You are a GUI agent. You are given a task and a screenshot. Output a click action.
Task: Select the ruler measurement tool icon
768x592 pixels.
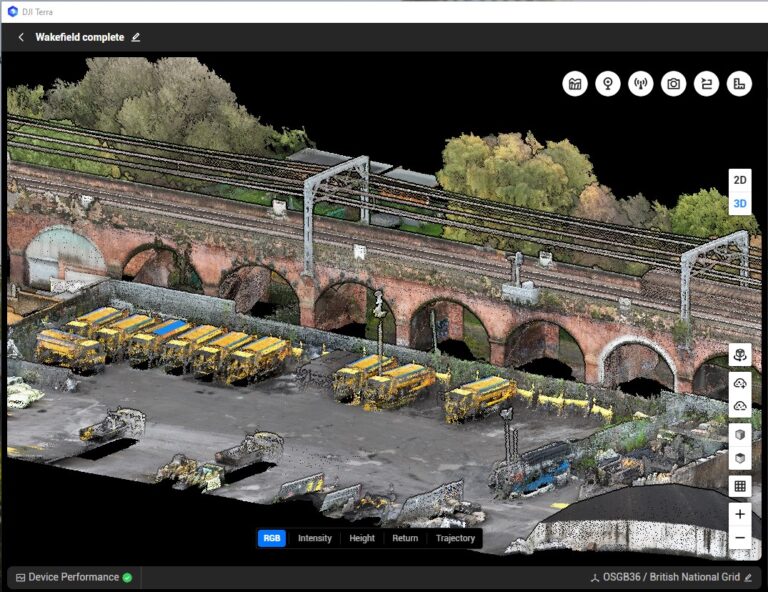[739, 84]
